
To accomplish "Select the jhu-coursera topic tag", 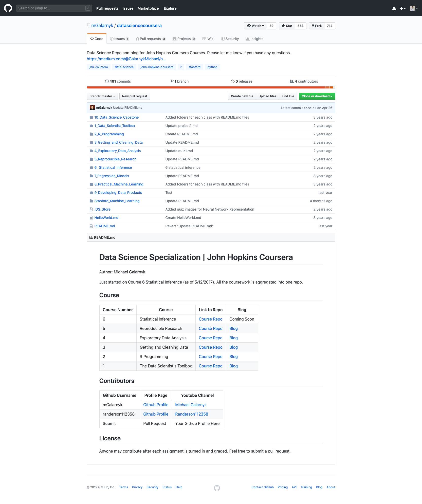I will 99,67.
